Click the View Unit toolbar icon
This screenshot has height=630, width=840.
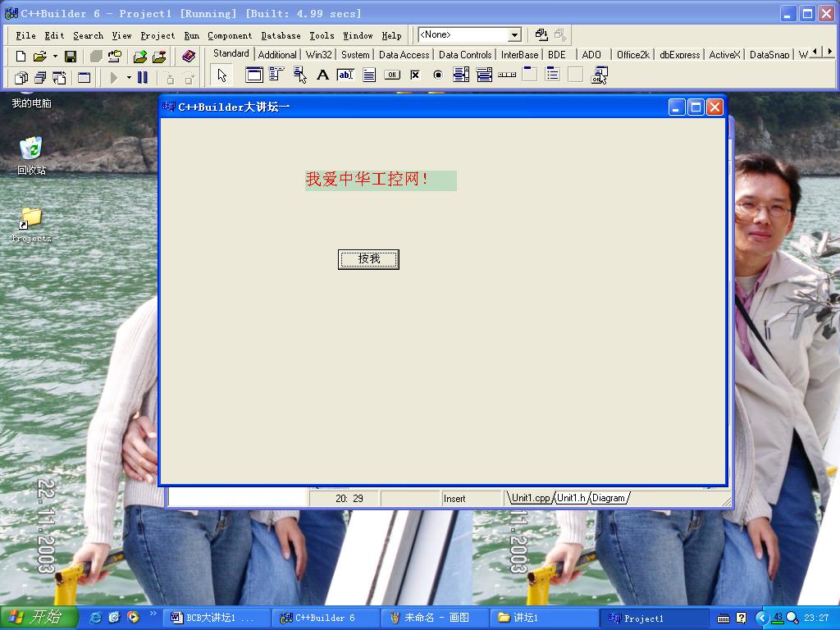click(x=21, y=78)
